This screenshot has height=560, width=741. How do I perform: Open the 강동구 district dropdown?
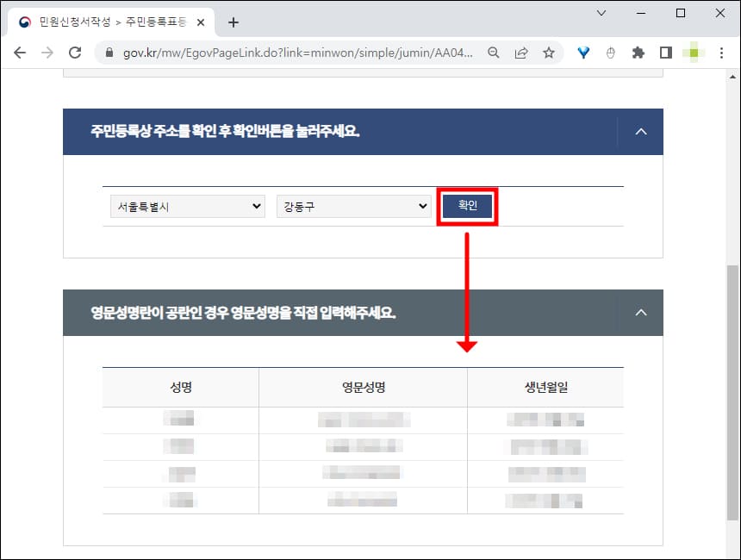(353, 206)
